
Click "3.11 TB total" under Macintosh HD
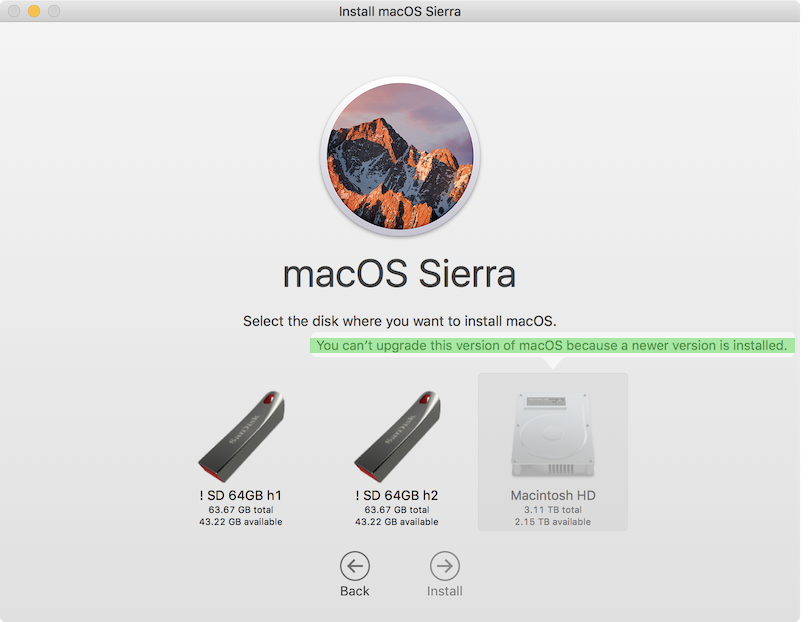(x=553, y=510)
